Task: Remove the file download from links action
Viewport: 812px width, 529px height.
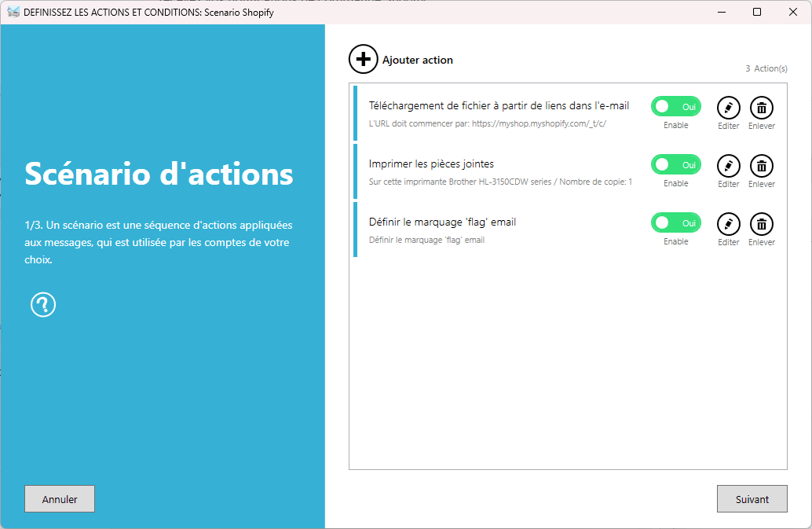Action: click(x=761, y=108)
